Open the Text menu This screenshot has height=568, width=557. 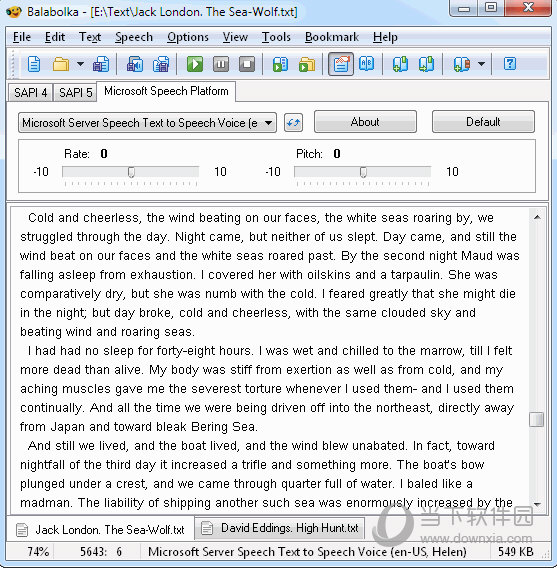[x=90, y=37]
